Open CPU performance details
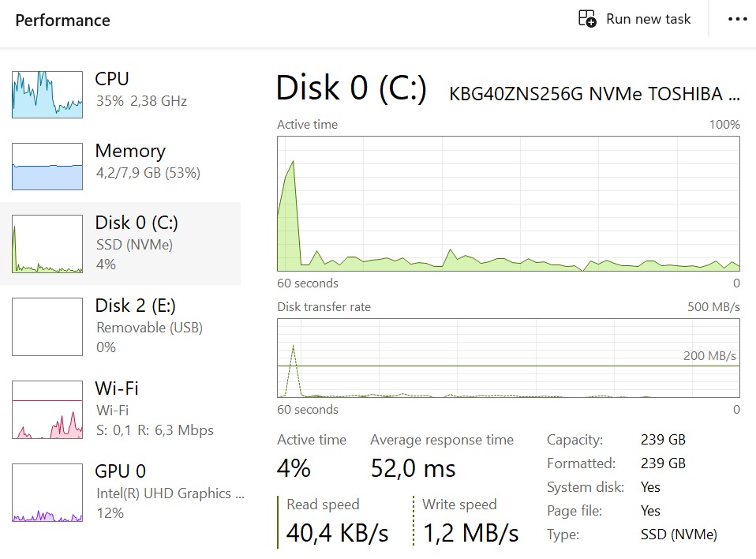Image resolution: width=756 pixels, height=559 pixels. [140, 89]
